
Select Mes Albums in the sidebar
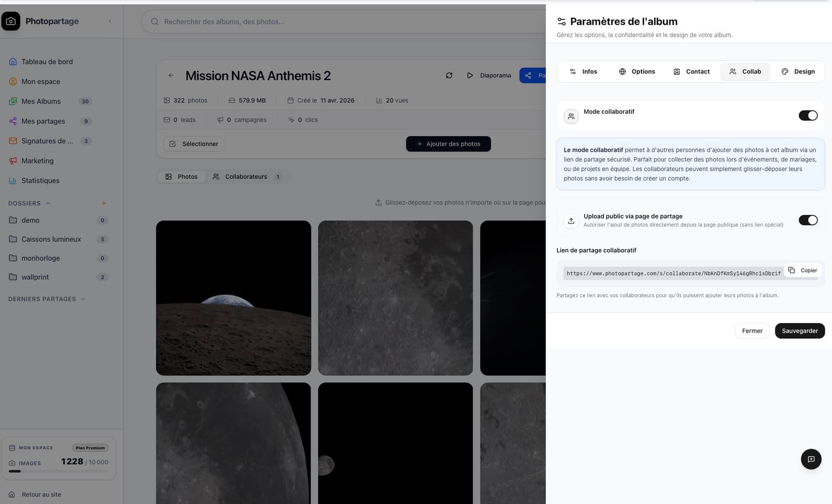[41, 101]
